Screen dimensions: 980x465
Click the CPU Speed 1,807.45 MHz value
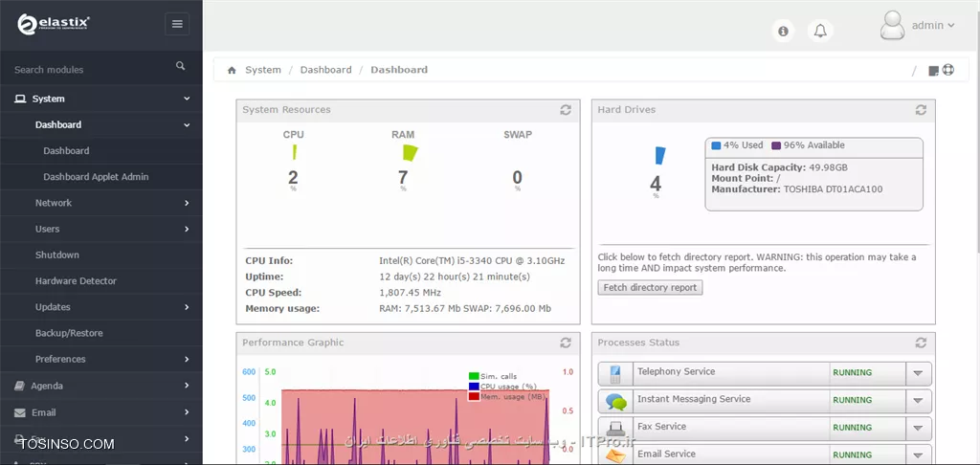410,293
